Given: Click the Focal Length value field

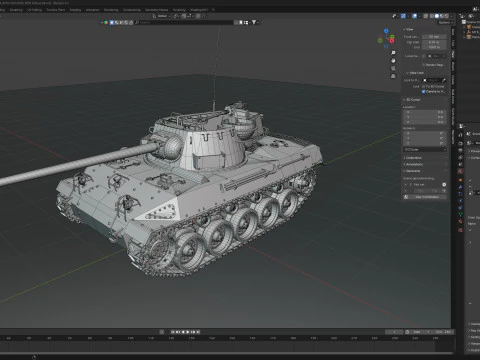Looking at the screenshot, I should pos(434,37).
